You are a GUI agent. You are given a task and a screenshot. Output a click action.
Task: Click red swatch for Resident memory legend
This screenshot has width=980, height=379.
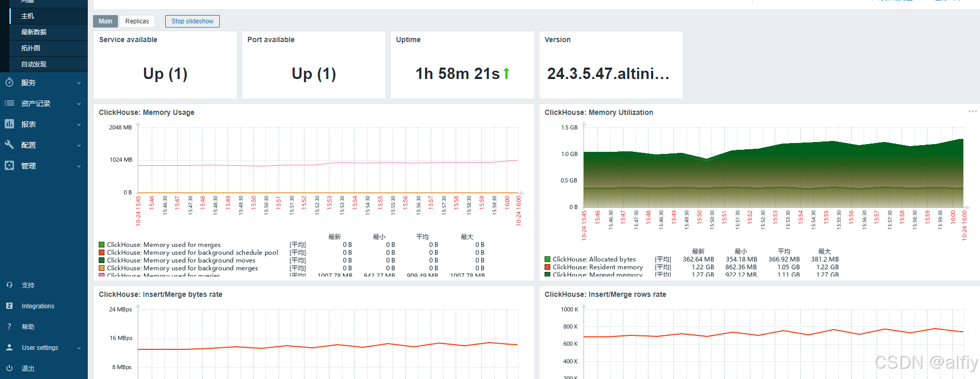548,267
